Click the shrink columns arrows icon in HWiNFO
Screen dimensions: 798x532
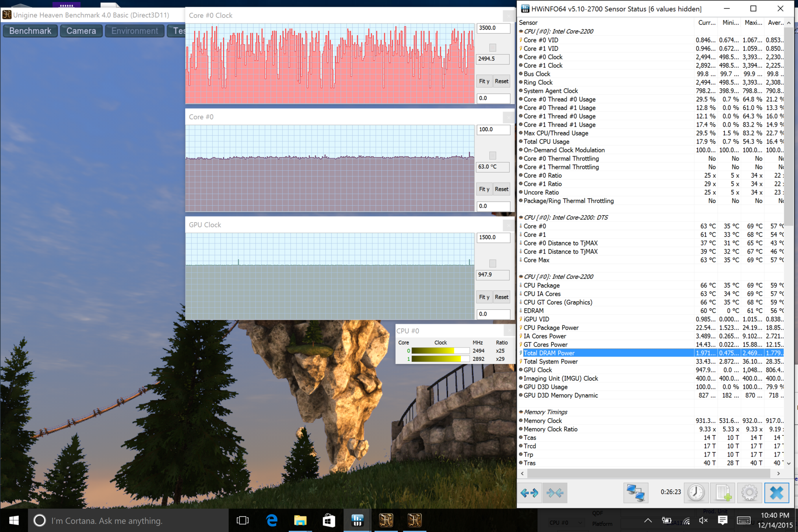tap(555, 493)
